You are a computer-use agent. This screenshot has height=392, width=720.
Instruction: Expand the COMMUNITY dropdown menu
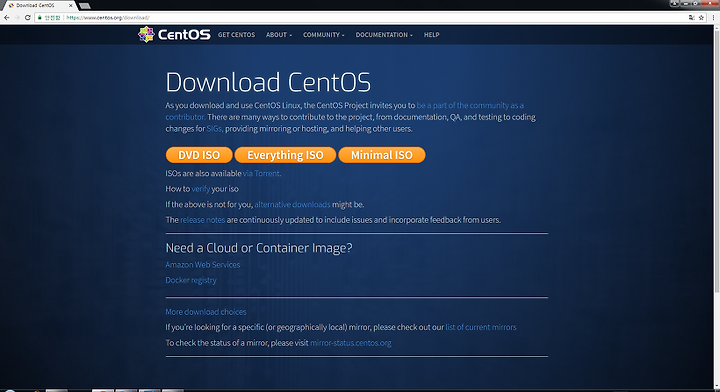[x=324, y=35]
